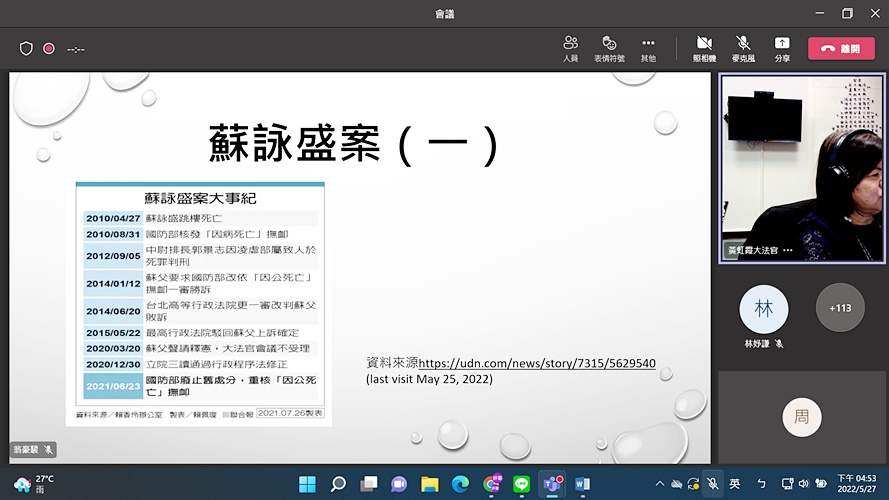Toggle the taskbar microphone mute icon
Screen dimensions: 889x500
pos(712,484)
